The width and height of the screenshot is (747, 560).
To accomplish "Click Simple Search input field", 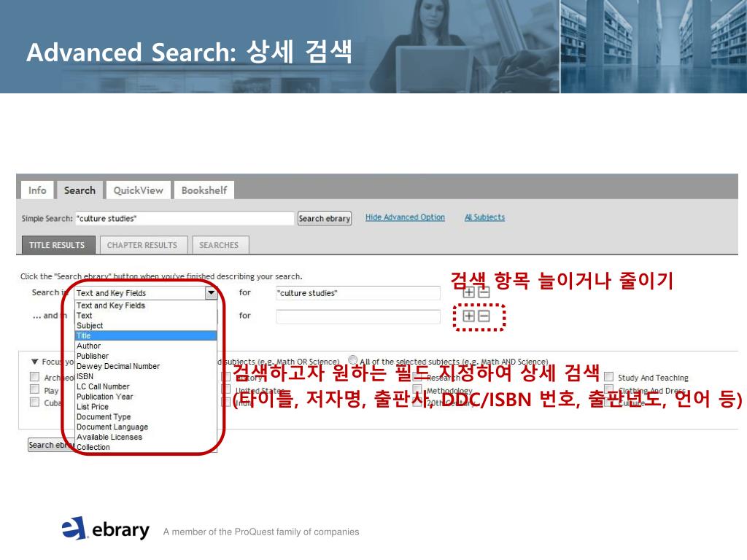I will (x=185, y=219).
